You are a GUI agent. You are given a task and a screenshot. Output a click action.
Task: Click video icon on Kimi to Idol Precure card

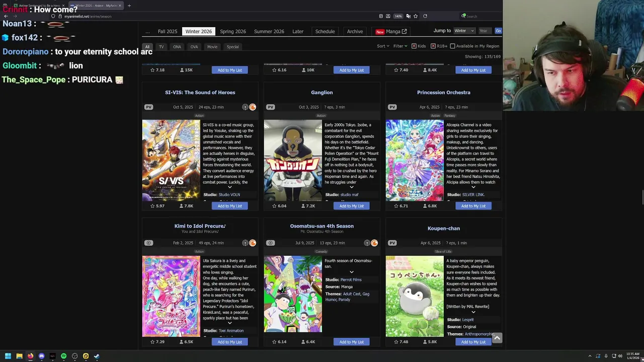148,243
